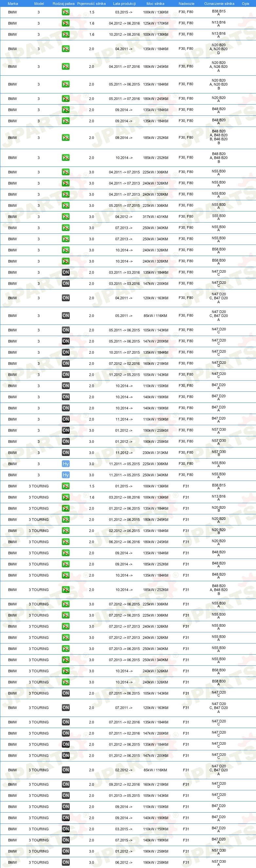The height and width of the screenshot is (868, 256).
Task: Click the 01.2015 -> production date cell
Action: pos(124,486)
